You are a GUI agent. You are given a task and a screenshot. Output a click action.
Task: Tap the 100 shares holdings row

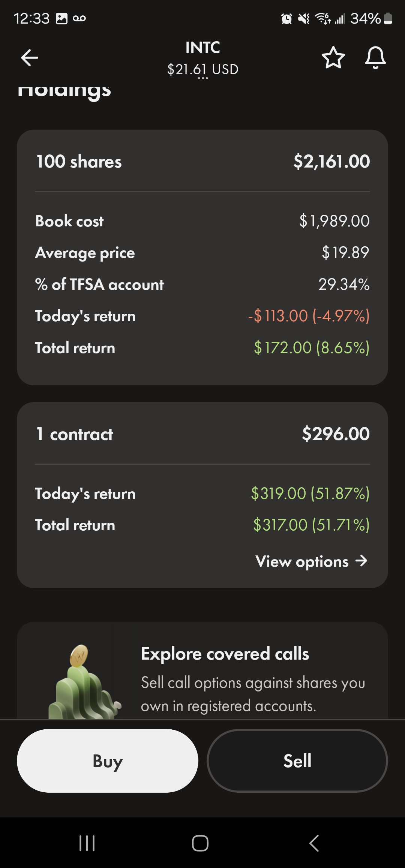tap(202, 162)
